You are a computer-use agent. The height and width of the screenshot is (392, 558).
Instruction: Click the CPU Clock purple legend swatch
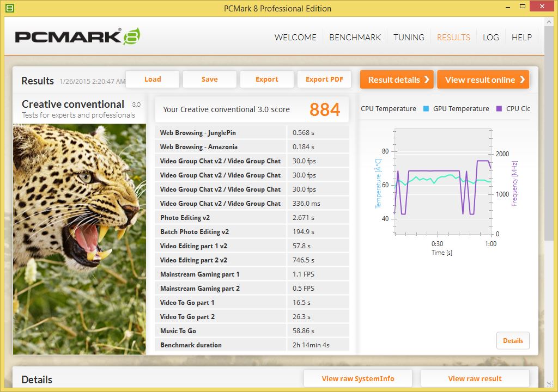coord(499,109)
